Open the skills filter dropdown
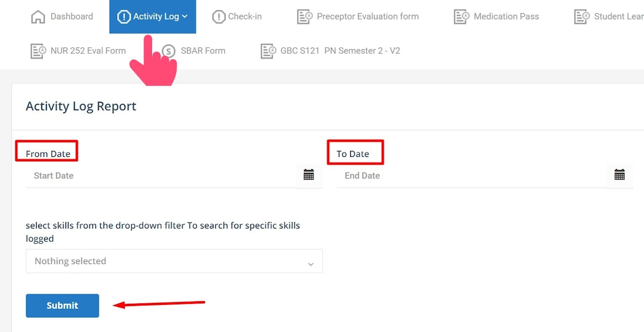 tap(174, 261)
